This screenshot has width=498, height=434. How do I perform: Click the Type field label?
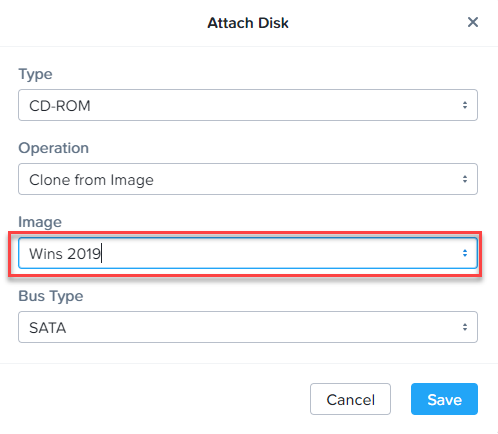click(x=35, y=74)
